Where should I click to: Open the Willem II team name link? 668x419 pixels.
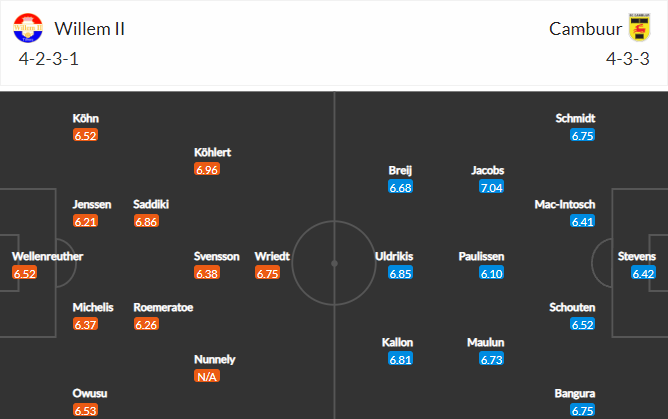coord(90,29)
